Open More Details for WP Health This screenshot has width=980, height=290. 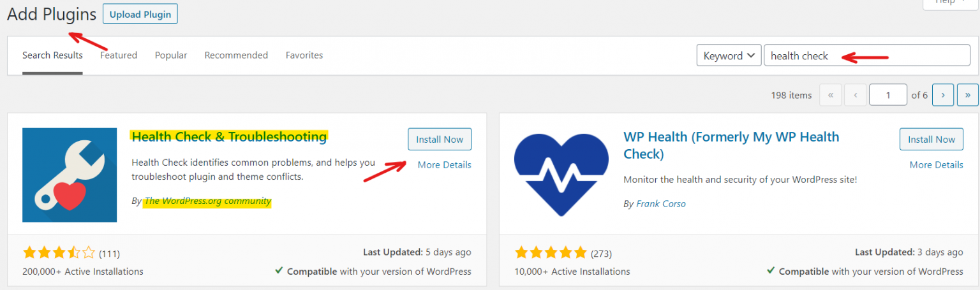936,164
